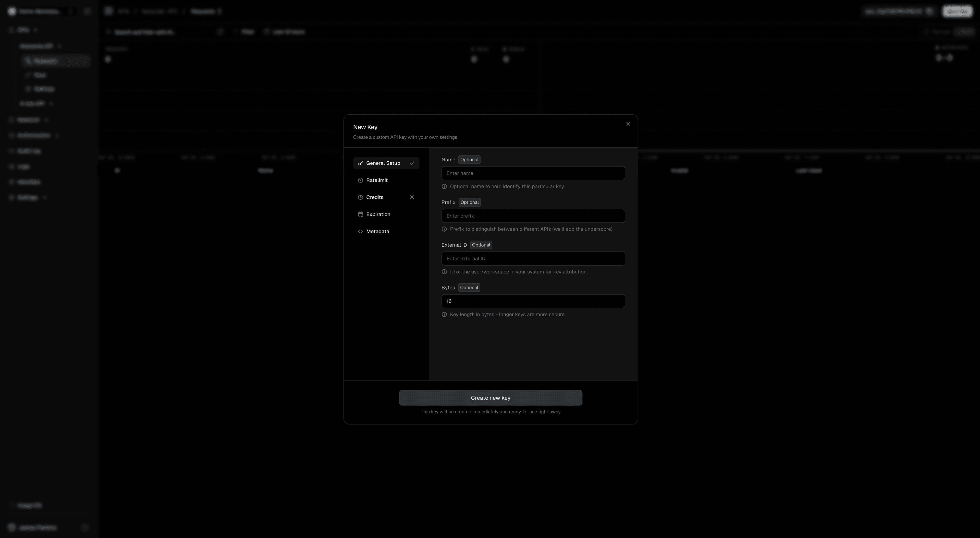This screenshot has width=980, height=538.
Task: Click the info icon under the Bytes field
Action: pos(444,315)
